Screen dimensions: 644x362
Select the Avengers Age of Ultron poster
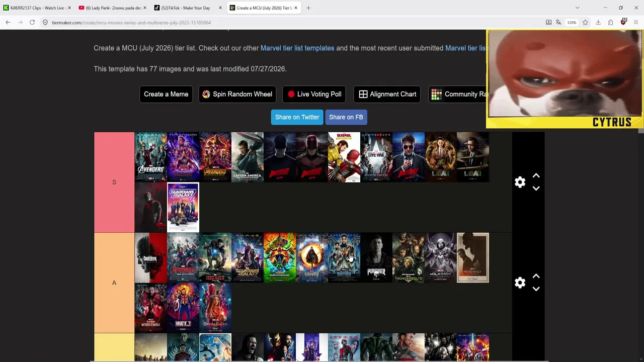click(183, 257)
